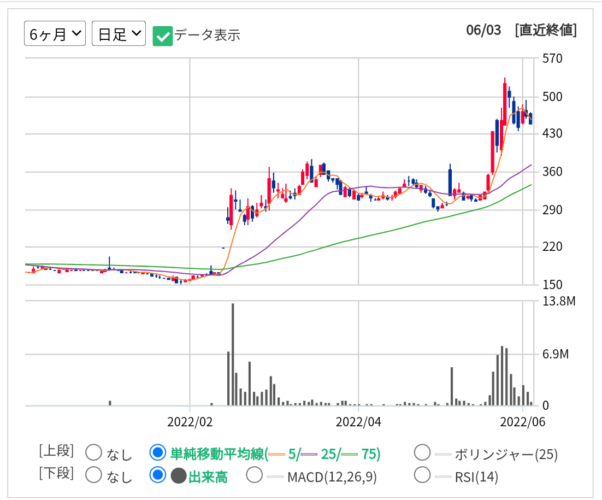Click the 360 price axis label
The height and width of the screenshot is (500, 602).
tap(552, 171)
